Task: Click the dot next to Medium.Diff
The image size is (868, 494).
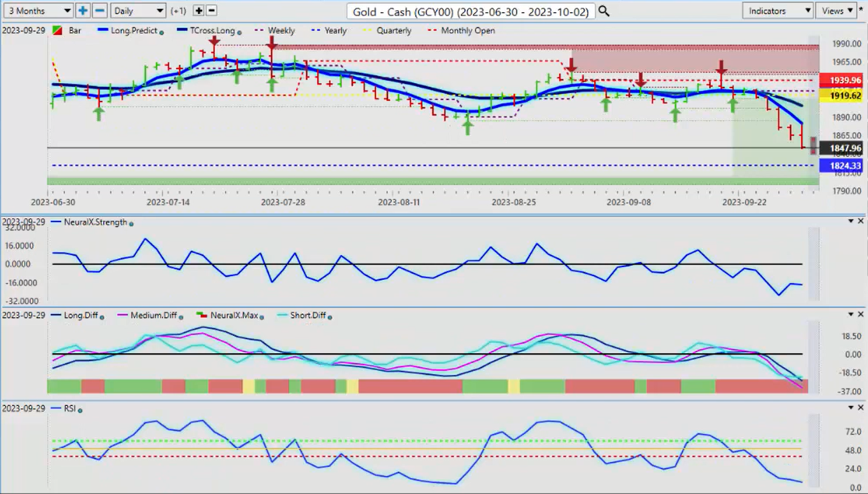Action: (181, 317)
